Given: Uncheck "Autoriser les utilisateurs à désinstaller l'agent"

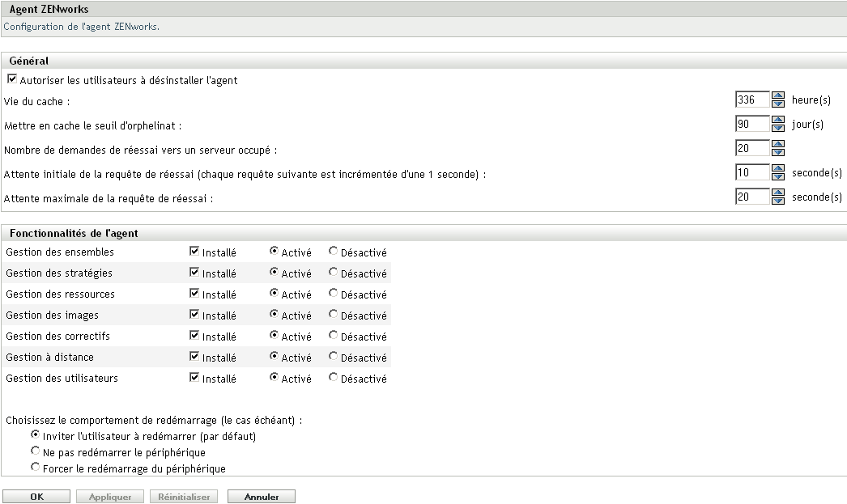Looking at the screenshot, I should point(11,78).
